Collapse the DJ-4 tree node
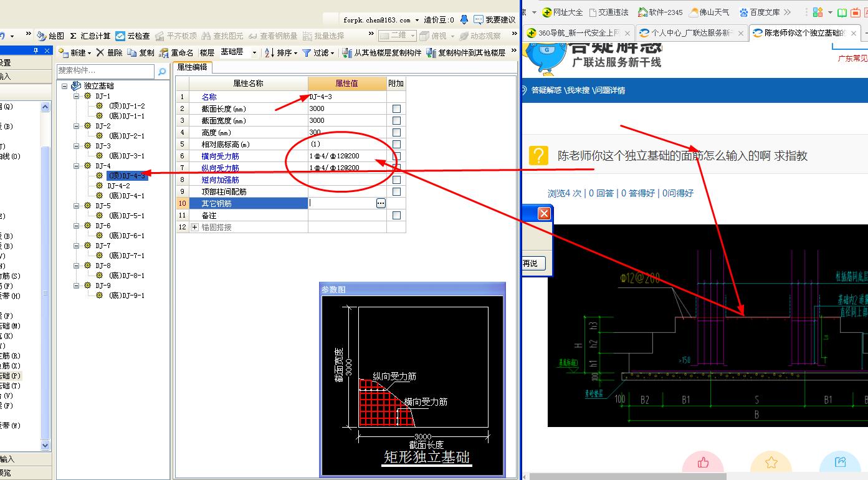The image size is (868, 480). click(x=77, y=166)
